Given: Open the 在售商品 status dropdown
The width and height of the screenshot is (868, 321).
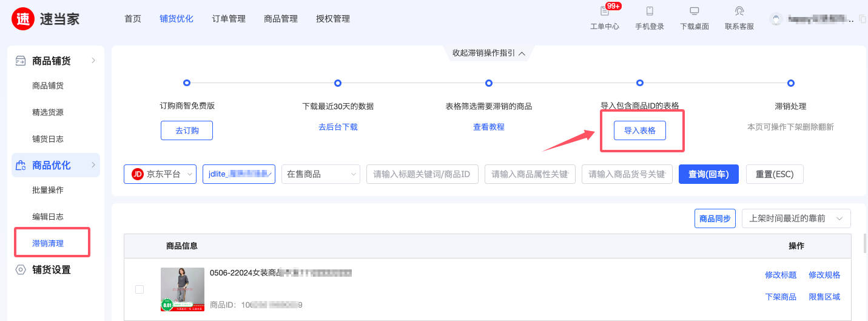Looking at the screenshot, I should tap(321, 174).
